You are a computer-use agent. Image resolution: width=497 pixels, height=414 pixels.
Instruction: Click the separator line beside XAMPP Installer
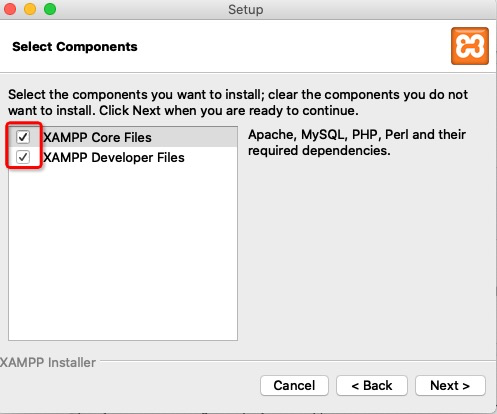[x=298, y=361]
